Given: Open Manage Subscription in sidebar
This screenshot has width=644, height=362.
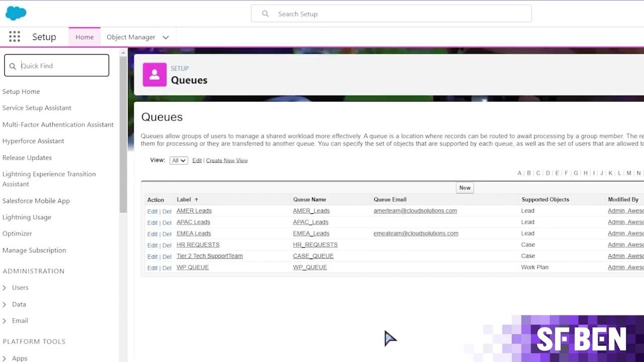Looking at the screenshot, I should pyautogui.click(x=34, y=250).
